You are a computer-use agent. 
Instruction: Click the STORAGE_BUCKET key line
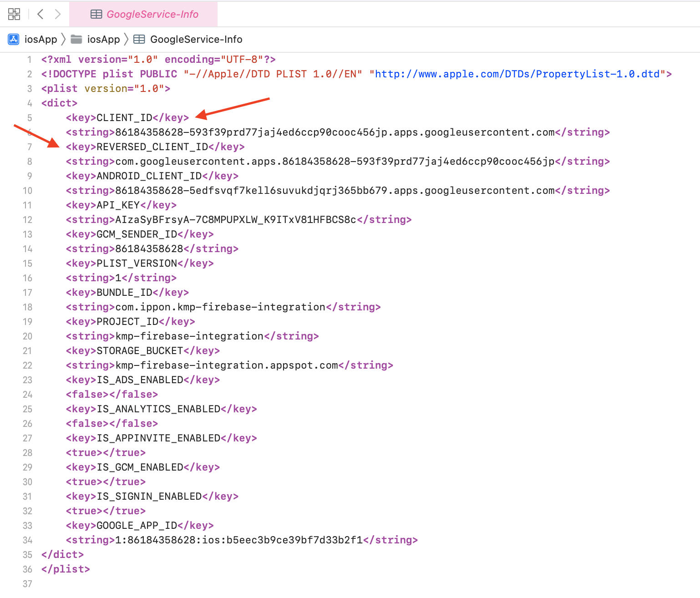coord(143,350)
